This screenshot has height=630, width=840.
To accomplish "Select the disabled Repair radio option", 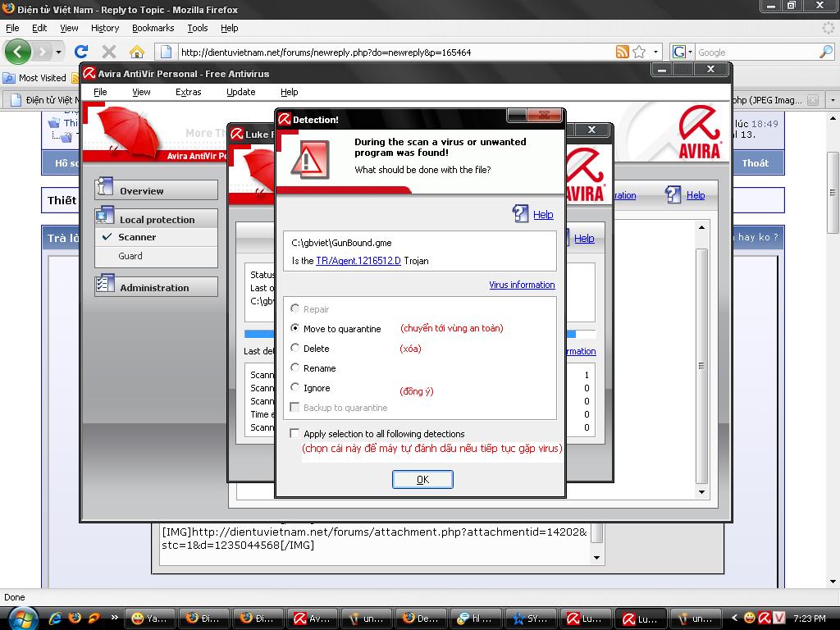I will [294, 308].
